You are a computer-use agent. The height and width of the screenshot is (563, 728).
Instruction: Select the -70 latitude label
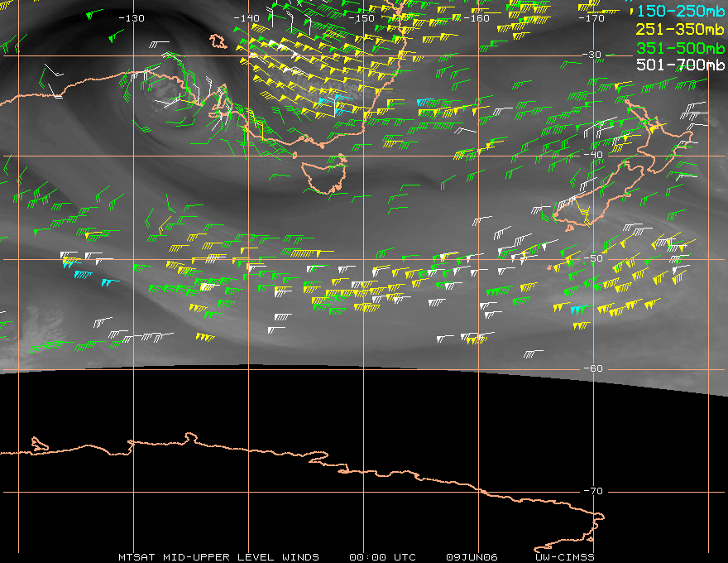(593, 491)
